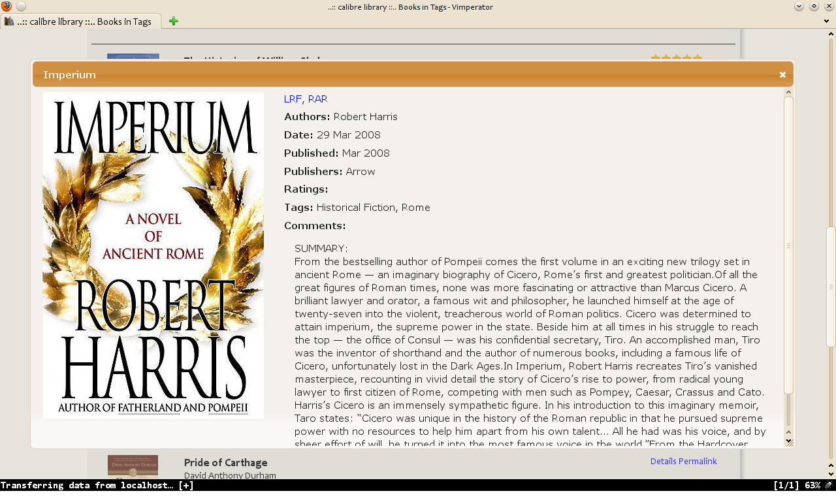This screenshot has width=836, height=504.
Task: Click the page scrollbar thumb at the window edge
Action: [x=831, y=287]
